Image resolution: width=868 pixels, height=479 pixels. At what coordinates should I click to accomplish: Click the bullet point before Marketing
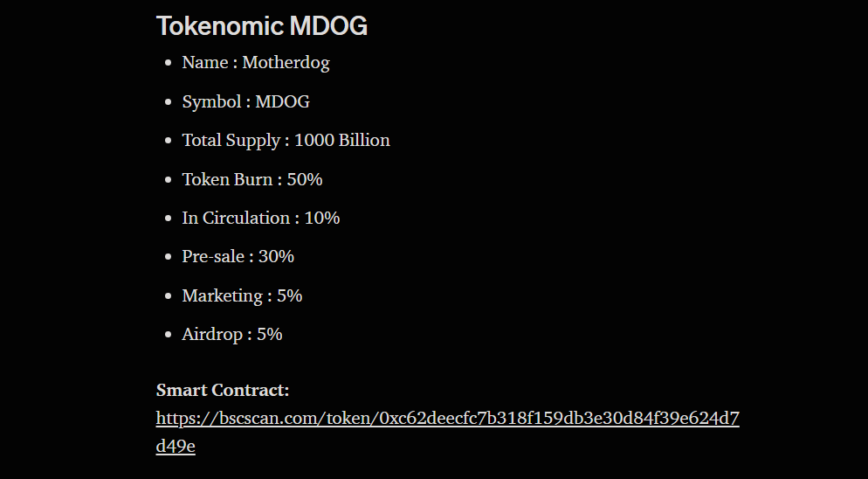tap(169, 296)
